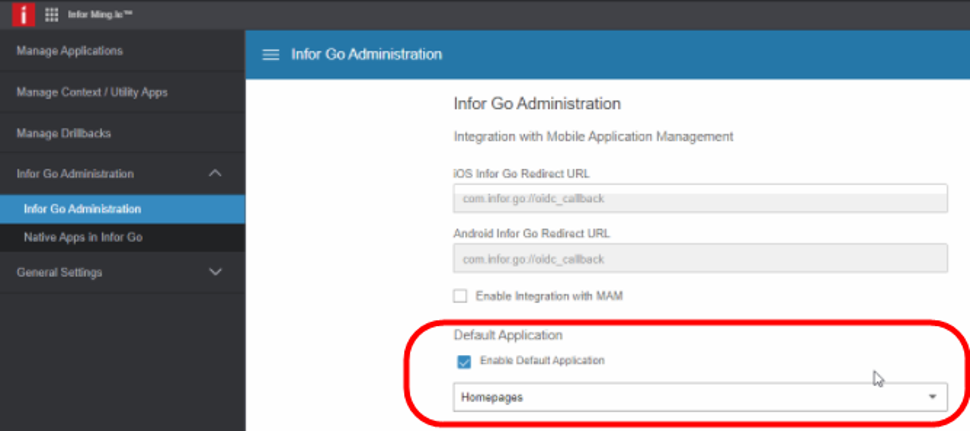Toggle the hamburger navigation menu icon
The image size is (970, 431).
tap(270, 54)
